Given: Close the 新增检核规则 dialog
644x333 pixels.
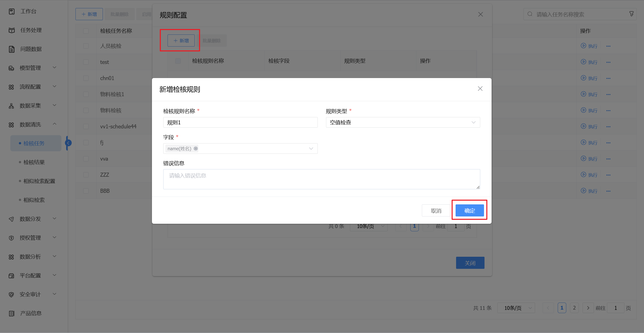Looking at the screenshot, I should click(480, 89).
